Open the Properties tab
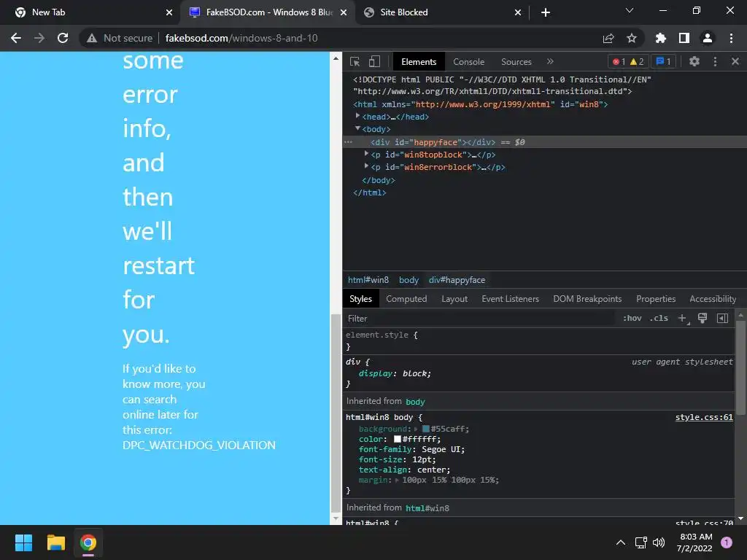This screenshot has width=747, height=560. pos(656,299)
